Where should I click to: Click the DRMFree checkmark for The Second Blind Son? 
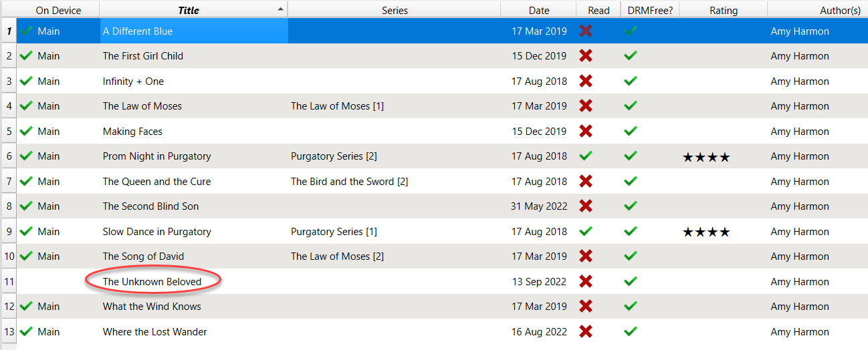coord(630,206)
